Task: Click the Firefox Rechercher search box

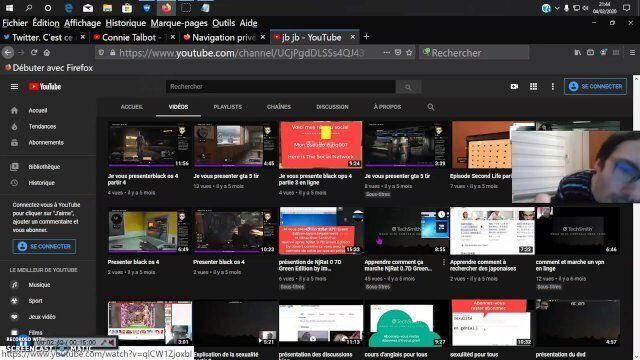Action: (x=474, y=53)
